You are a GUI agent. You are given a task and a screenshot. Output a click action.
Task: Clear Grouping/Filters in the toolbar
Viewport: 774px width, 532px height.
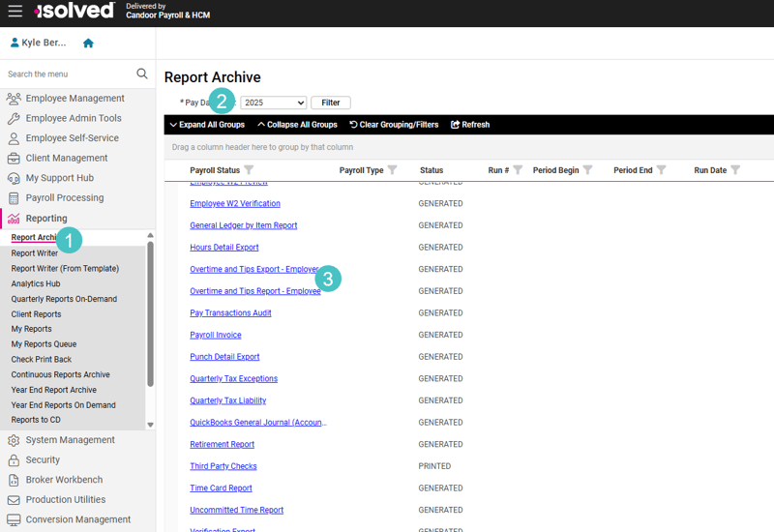point(394,125)
